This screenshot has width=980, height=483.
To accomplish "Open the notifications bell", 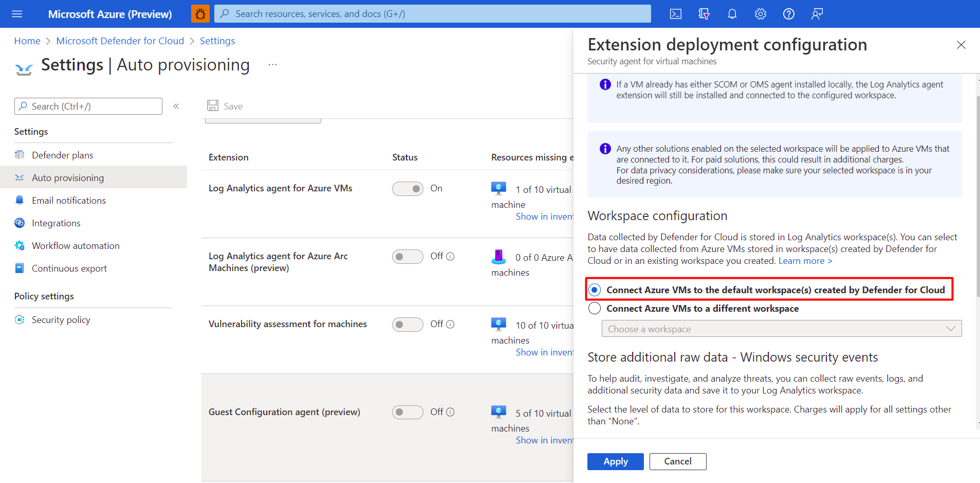I will click(x=732, y=14).
